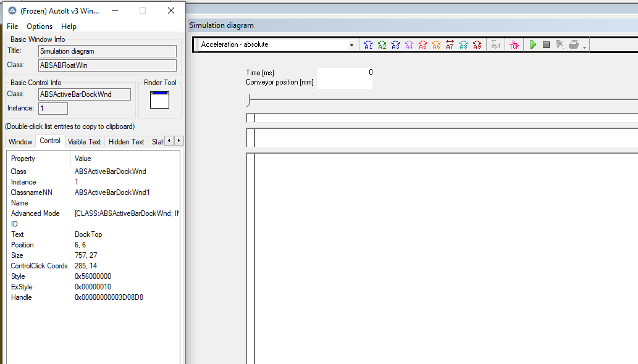638x364 pixels.
Task: Toggle axis A4 curve display
Action: point(409,44)
